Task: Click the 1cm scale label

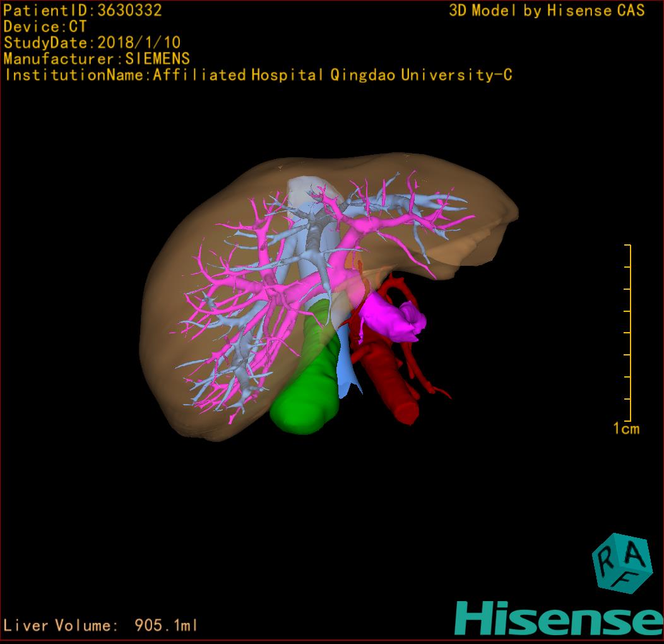Action: tap(626, 429)
